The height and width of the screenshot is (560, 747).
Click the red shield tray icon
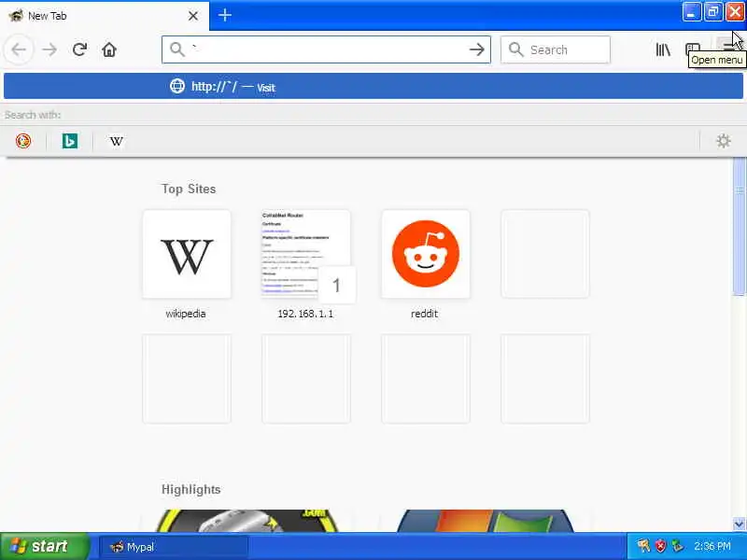coord(660,546)
